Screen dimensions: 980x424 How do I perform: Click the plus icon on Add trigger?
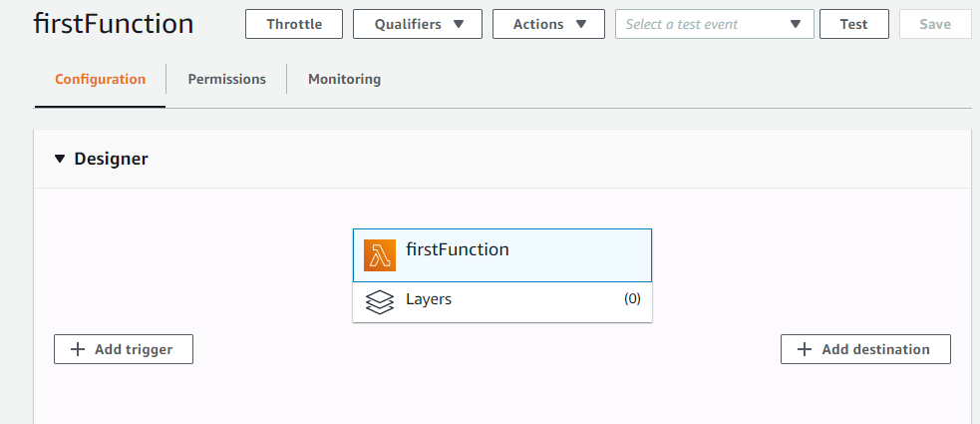pos(78,349)
